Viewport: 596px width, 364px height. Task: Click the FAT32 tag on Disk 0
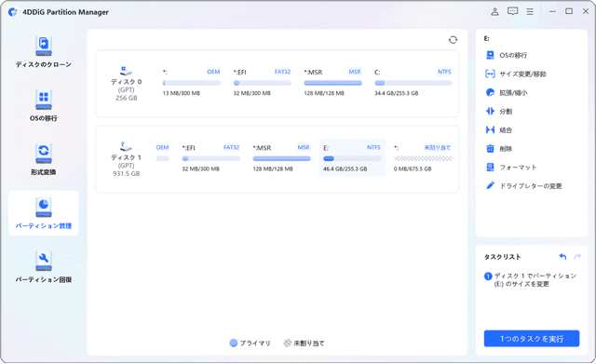coord(282,72)
